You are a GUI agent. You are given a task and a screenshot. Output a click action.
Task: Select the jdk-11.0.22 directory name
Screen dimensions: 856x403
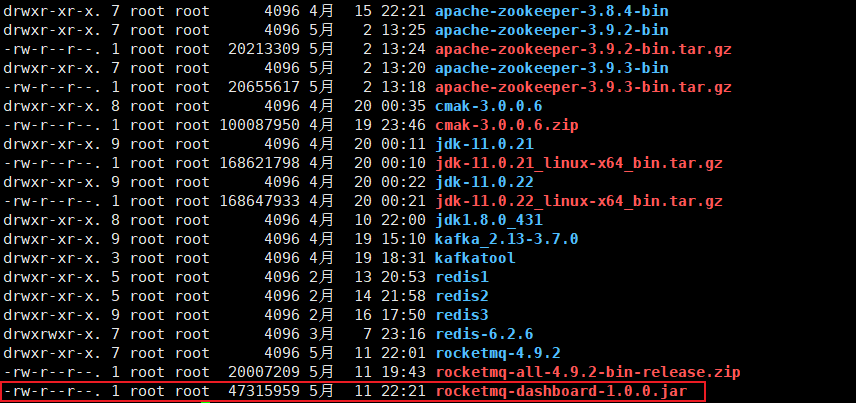pyautogui.click(x=484, y=182)
